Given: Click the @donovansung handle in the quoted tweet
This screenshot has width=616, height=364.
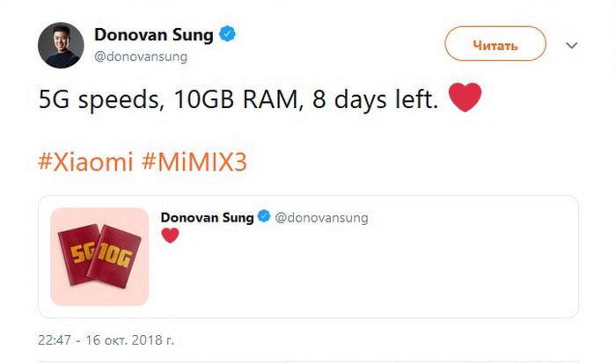Looking at the screenshot, I should pyautogui.click(x=321, y=217).
